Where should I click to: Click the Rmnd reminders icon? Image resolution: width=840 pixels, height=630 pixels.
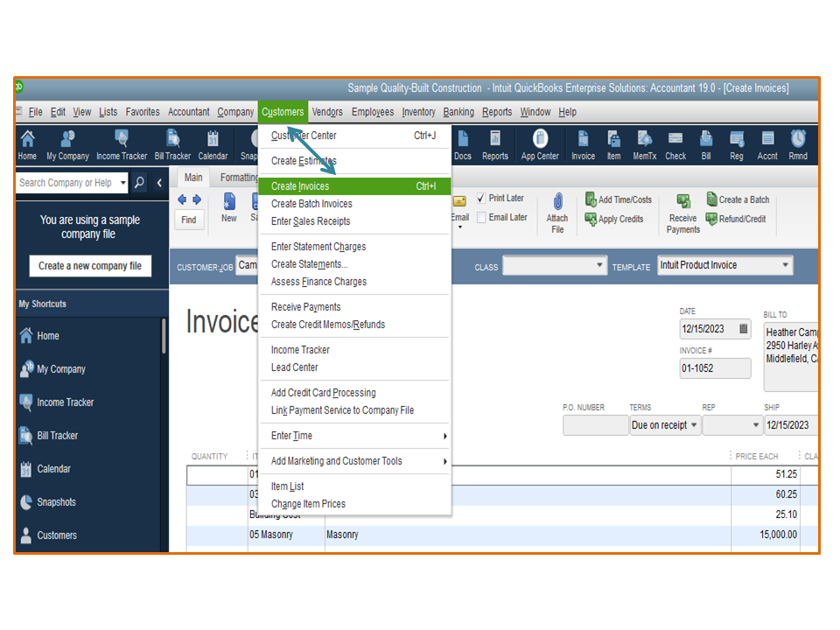point(798,145)
